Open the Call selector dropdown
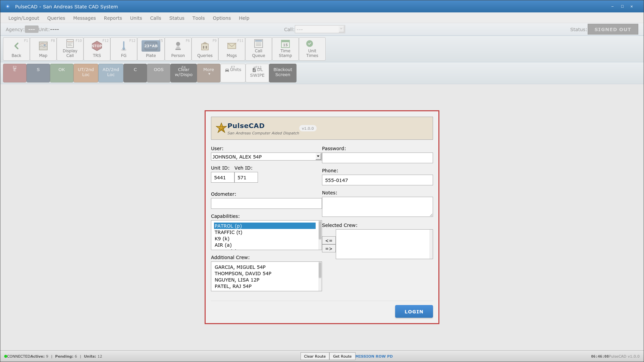This screenshot has width=644, height=362. pyautogui.click(x=341, y=29)
